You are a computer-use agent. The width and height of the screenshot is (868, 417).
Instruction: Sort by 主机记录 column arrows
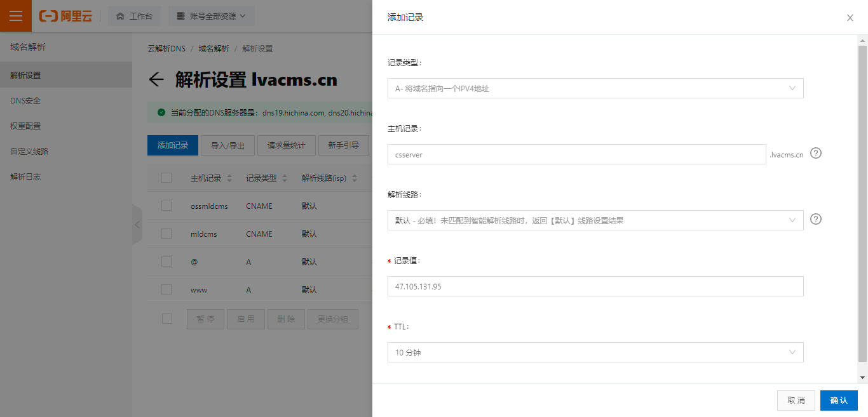coord(229,178)
